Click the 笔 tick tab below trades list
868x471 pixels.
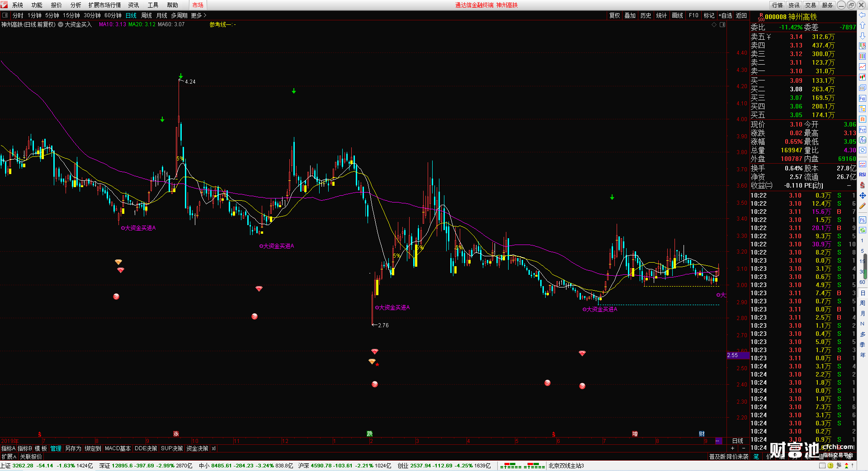pos(756,457)
